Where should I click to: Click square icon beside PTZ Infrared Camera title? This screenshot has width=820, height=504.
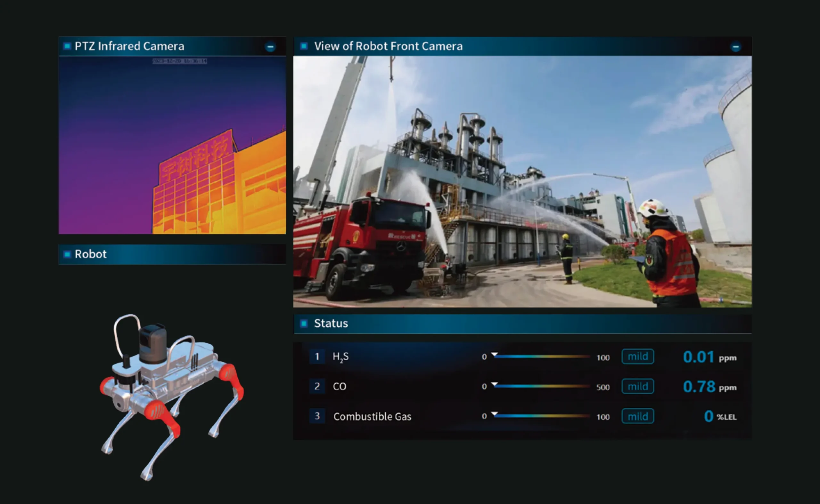(x=67, y=46)
